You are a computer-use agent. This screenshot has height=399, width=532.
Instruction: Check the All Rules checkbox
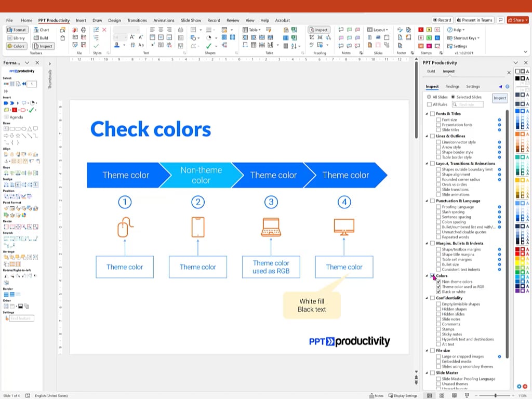(x=429, y=104)
